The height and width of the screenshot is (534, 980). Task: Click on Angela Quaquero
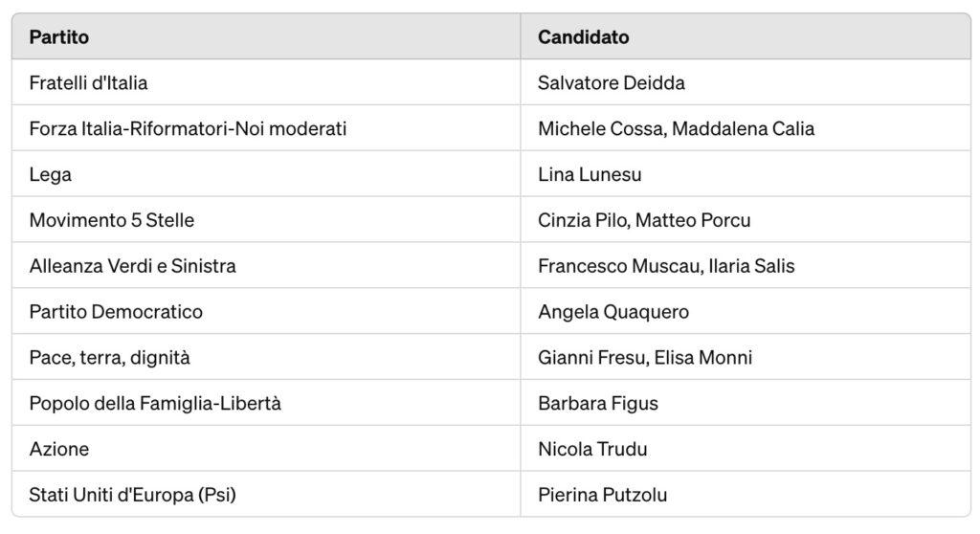[x=613, y=312]
